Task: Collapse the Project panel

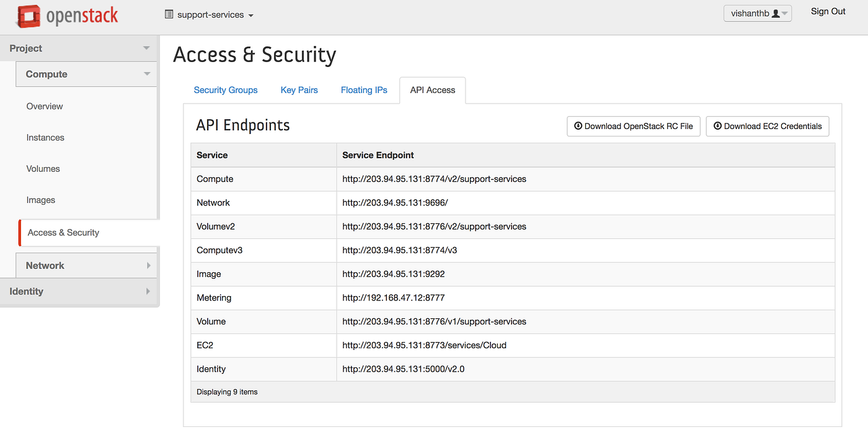Action: pyautogui.click(x=80, y=48)
